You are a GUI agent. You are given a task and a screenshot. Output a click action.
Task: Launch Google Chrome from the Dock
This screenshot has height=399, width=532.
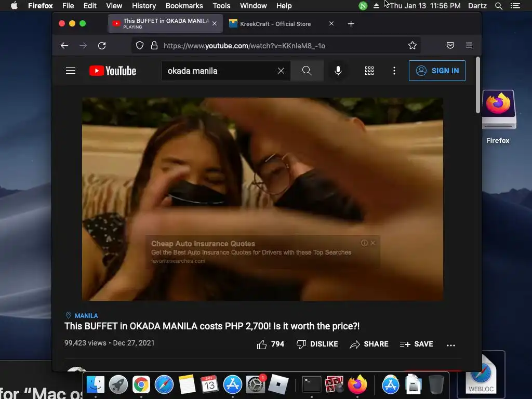click(x=141, y=384)
